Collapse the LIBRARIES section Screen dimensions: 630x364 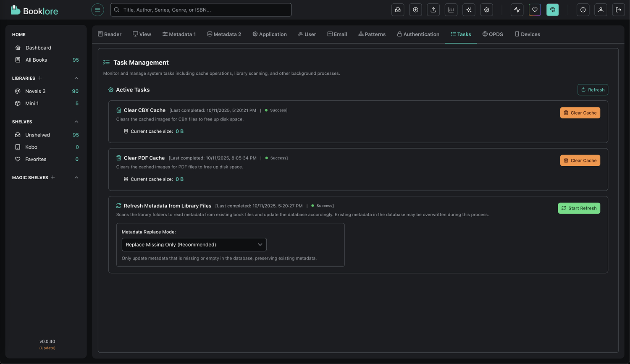coord(76,78)
